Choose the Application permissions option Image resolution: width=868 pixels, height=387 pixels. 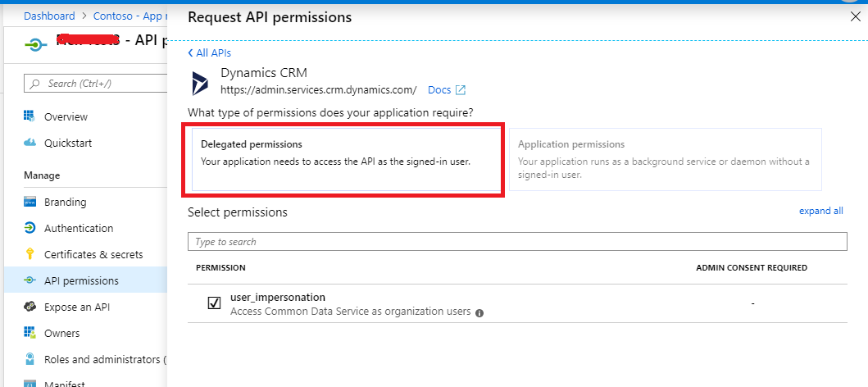pyautogui.click(x=664, y=159)
